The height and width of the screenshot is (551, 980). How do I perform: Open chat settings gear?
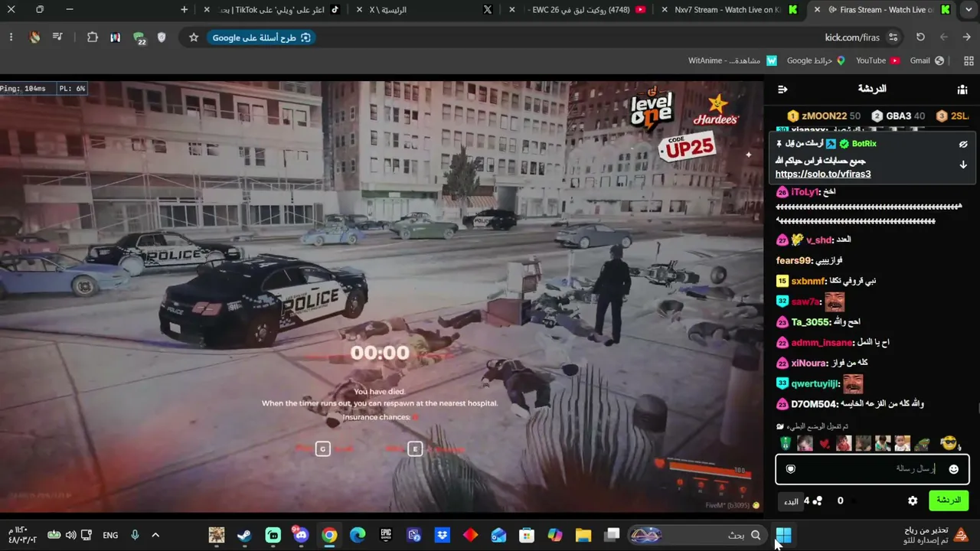coord(913,500)
